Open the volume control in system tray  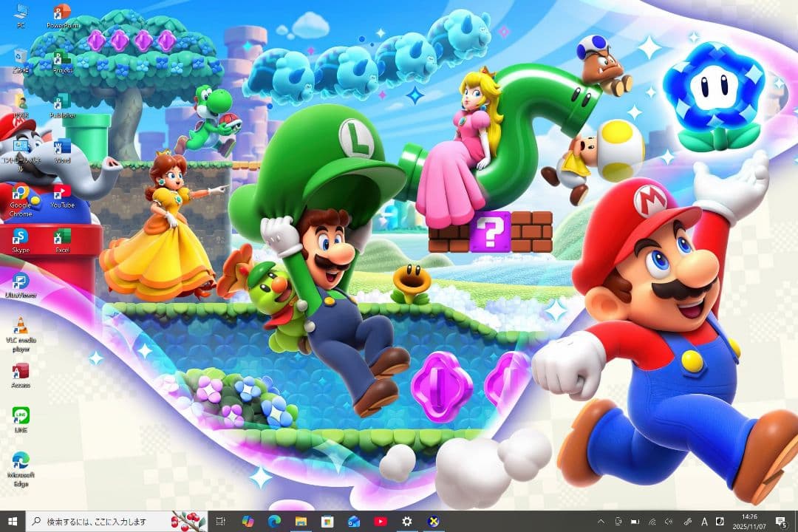[x=669, y=522]
